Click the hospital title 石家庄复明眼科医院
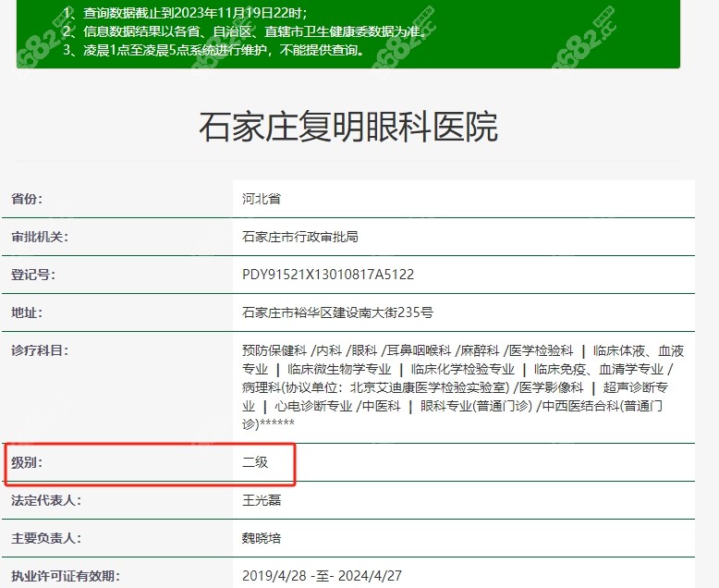The width and height of the screenshot is (719, 588). [347, 127]
